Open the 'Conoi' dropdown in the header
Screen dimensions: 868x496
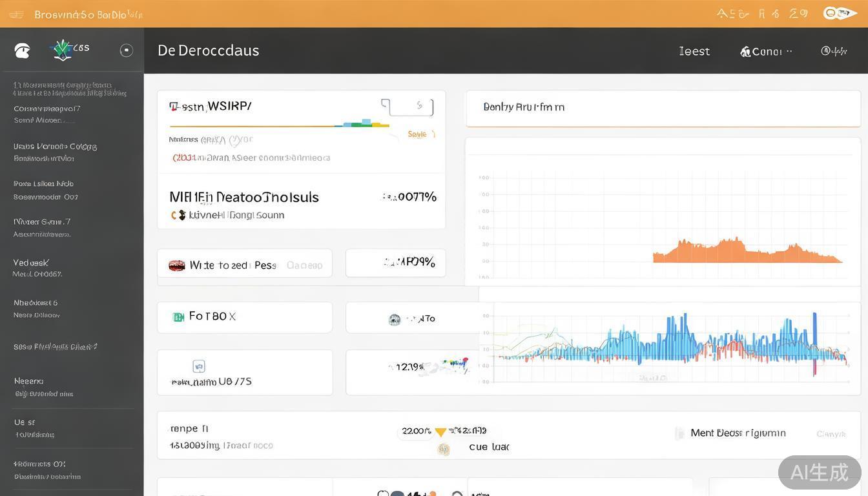766,52
